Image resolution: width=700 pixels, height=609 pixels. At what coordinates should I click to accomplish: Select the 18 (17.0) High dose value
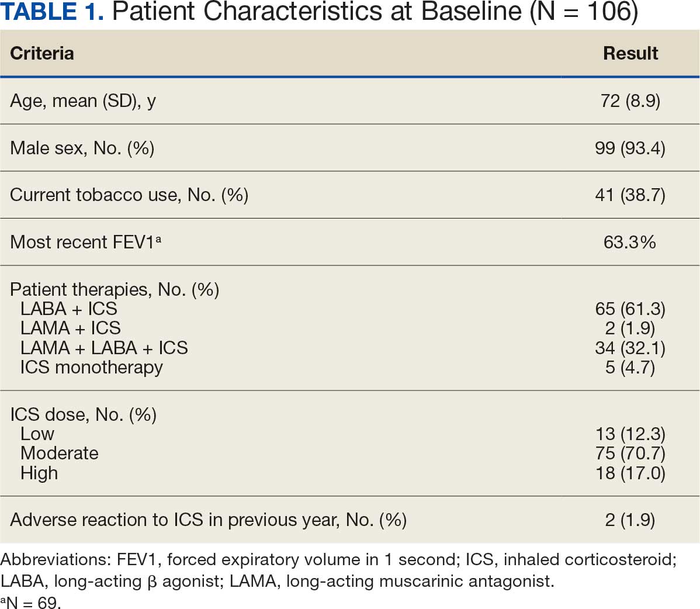coord(630,473)
